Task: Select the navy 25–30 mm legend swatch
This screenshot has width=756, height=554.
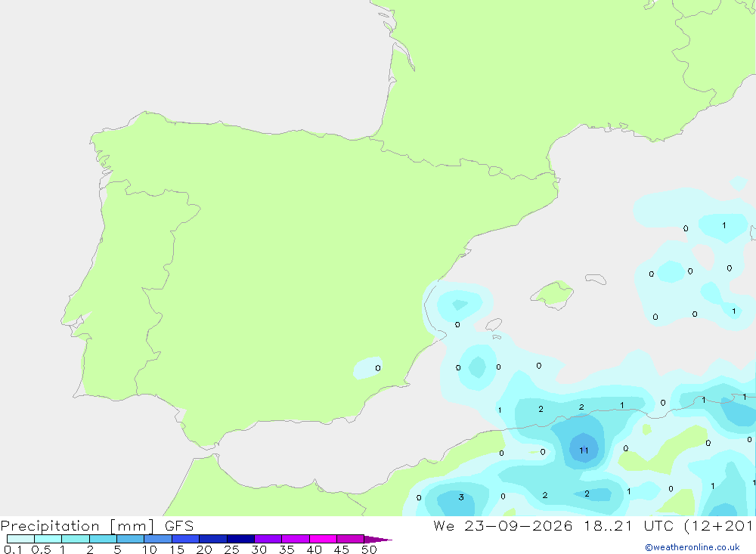Action: (240, 539)
